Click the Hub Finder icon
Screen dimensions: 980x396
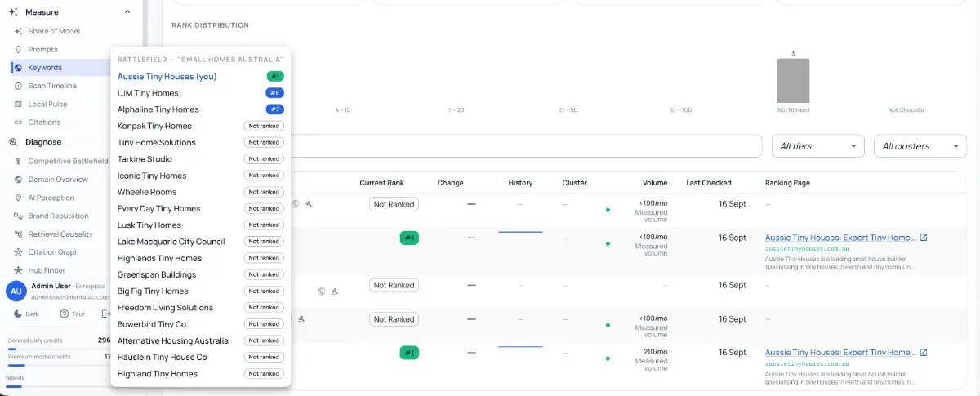18,270
